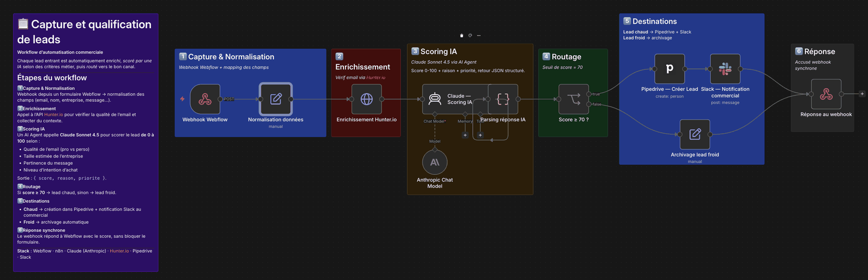Click Claude Sonnet 4.5 via AI Agent subtitle
868x280 pixels.
[444, 62]
